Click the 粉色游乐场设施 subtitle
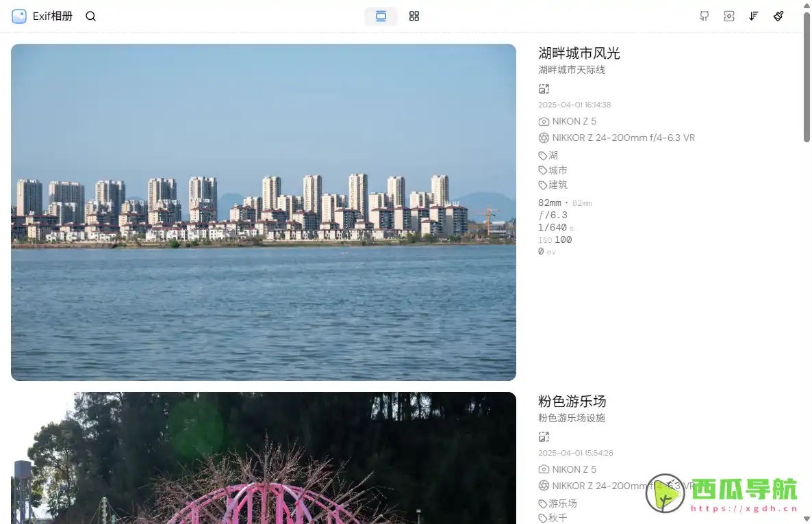812x524 pixels. click(572, 418)
